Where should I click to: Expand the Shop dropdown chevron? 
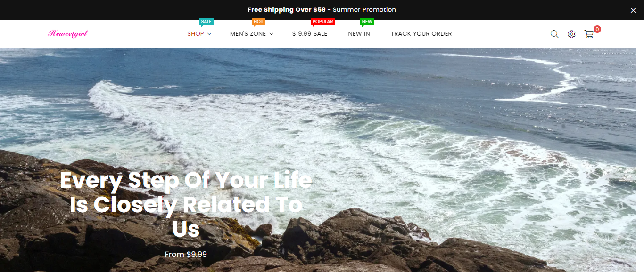(209, 34)
